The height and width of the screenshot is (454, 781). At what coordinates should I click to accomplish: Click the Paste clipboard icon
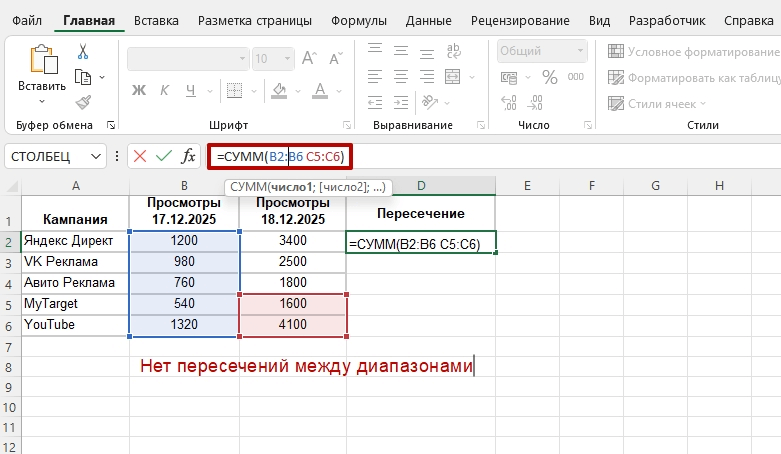[x=43, y=59]
